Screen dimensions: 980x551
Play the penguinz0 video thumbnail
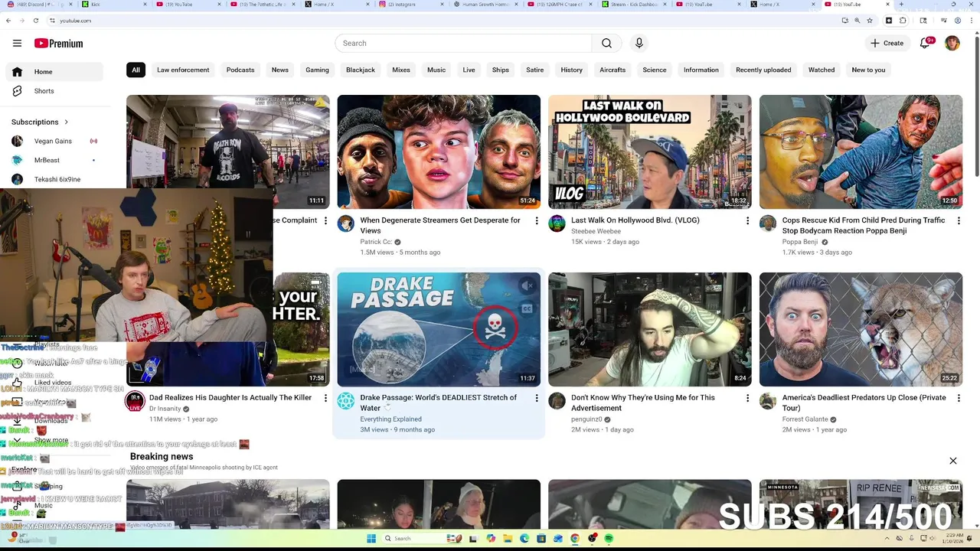(x=650, y=329)
